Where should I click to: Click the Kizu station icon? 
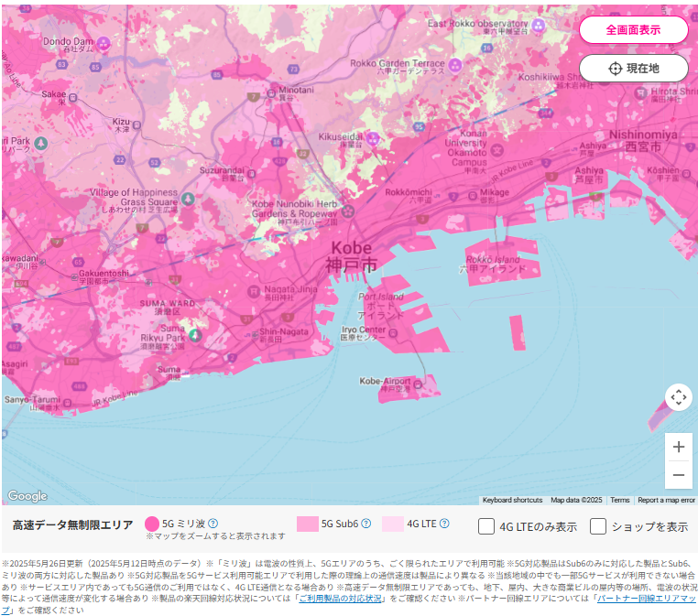pos(136,125)
